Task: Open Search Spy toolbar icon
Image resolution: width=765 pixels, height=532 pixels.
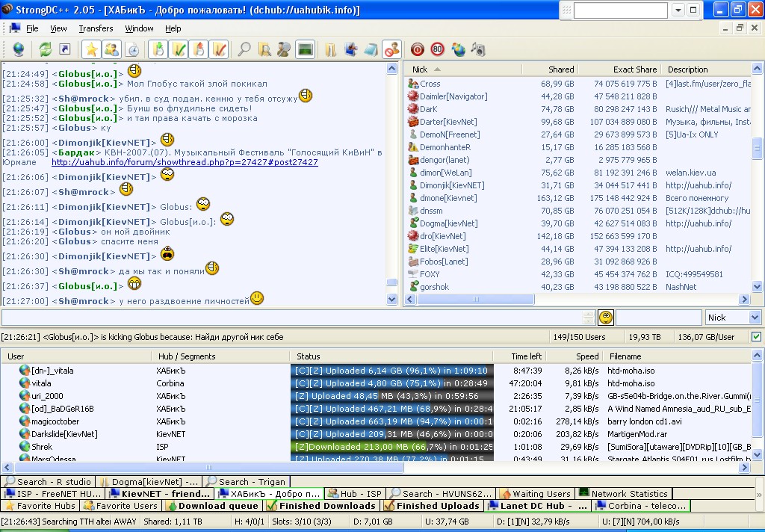Action: click(x=284, y=49)
